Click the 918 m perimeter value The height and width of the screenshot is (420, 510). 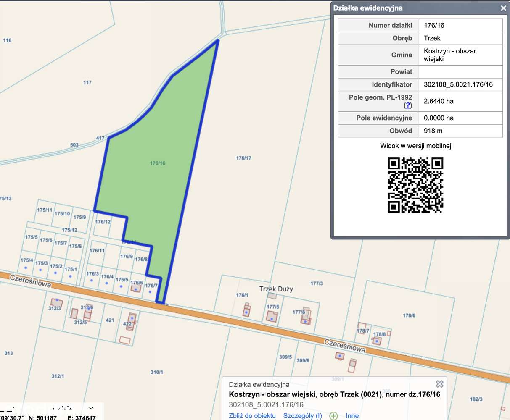433,131
